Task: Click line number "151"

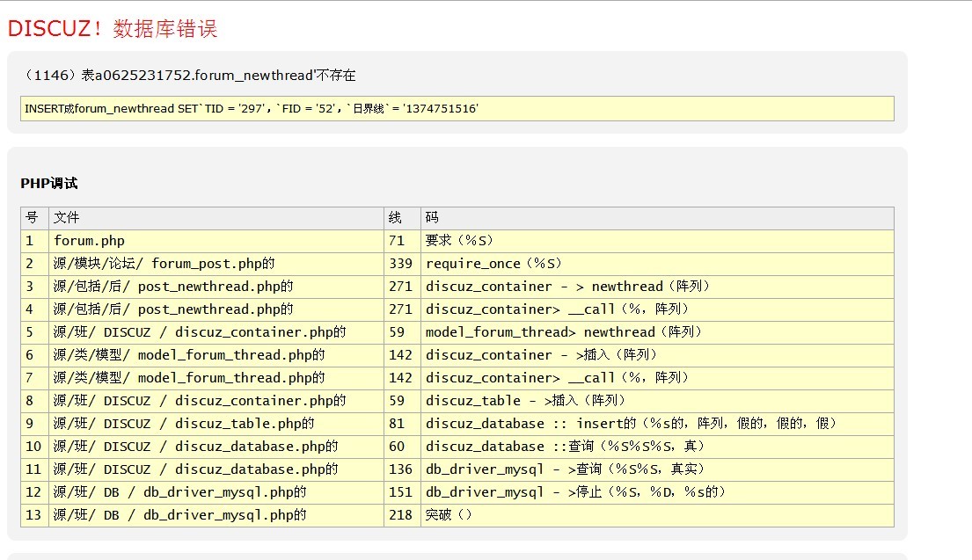Action: 400,492
